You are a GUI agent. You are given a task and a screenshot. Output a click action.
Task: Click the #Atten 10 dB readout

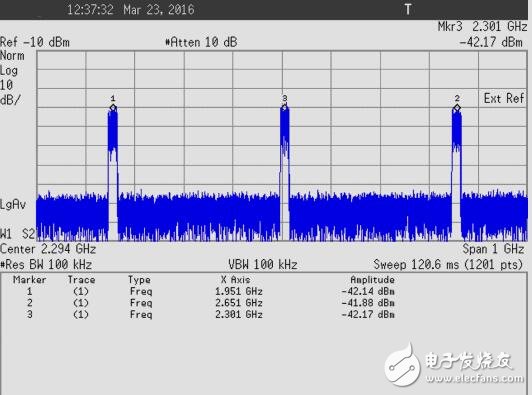(x=201, y=42)
